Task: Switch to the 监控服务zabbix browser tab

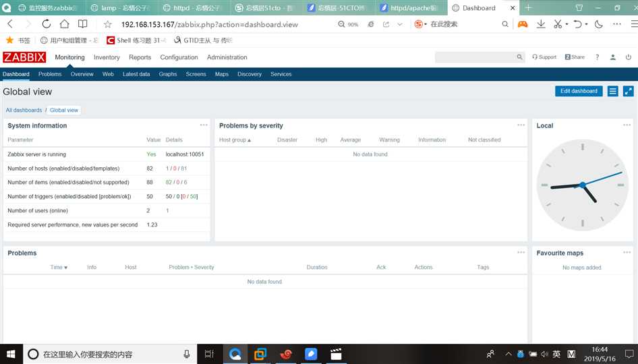Action: pyautogui.click(x=47, y=7)
